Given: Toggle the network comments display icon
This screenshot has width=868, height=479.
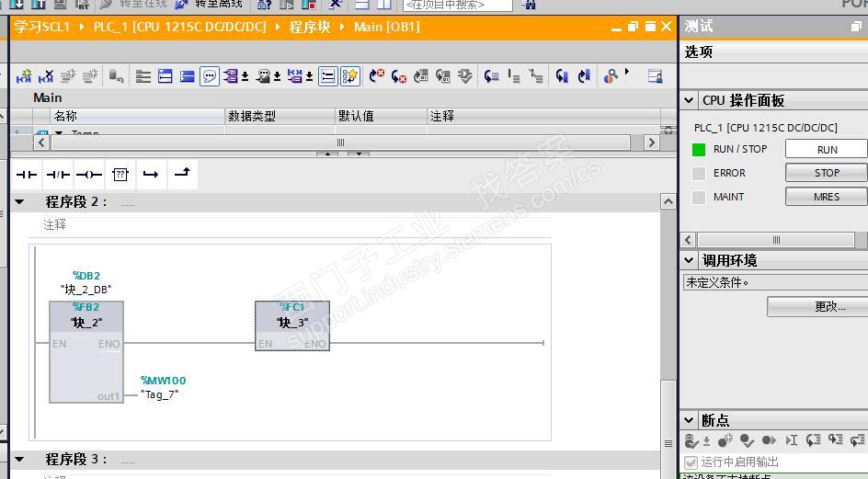Looking at the screenshot, I should coord(328,76).
